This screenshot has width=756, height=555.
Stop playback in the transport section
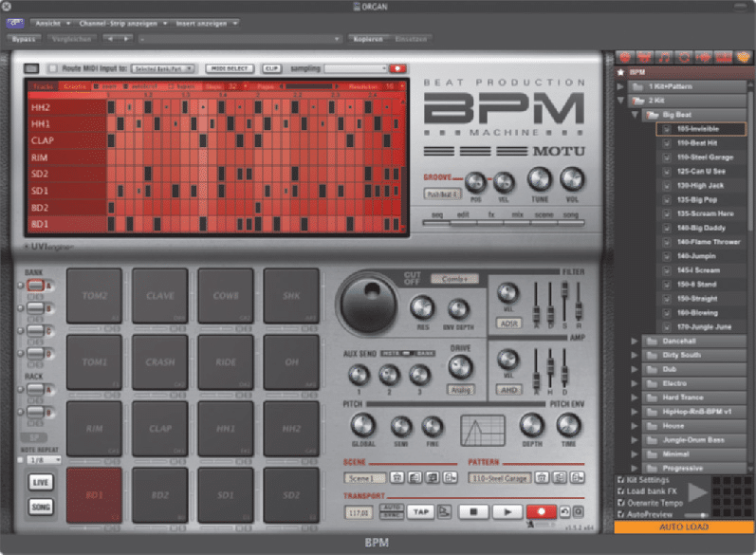[x=473, y=511]
